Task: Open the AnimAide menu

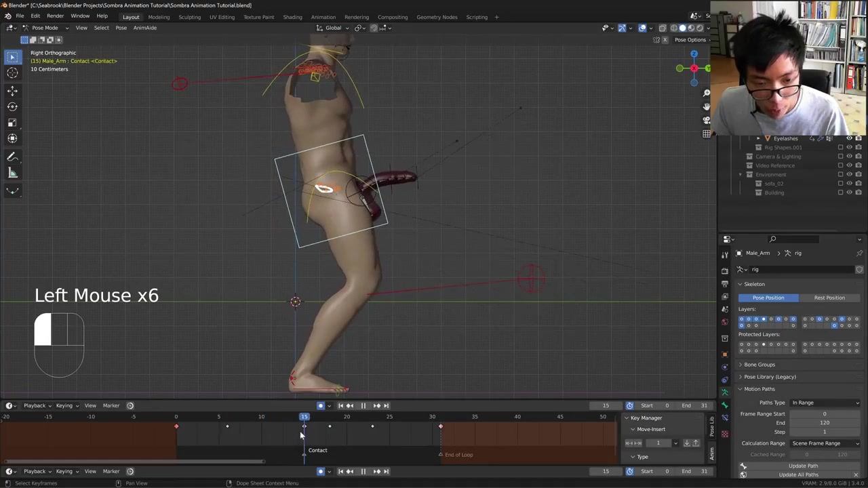Action: point(144,28)
